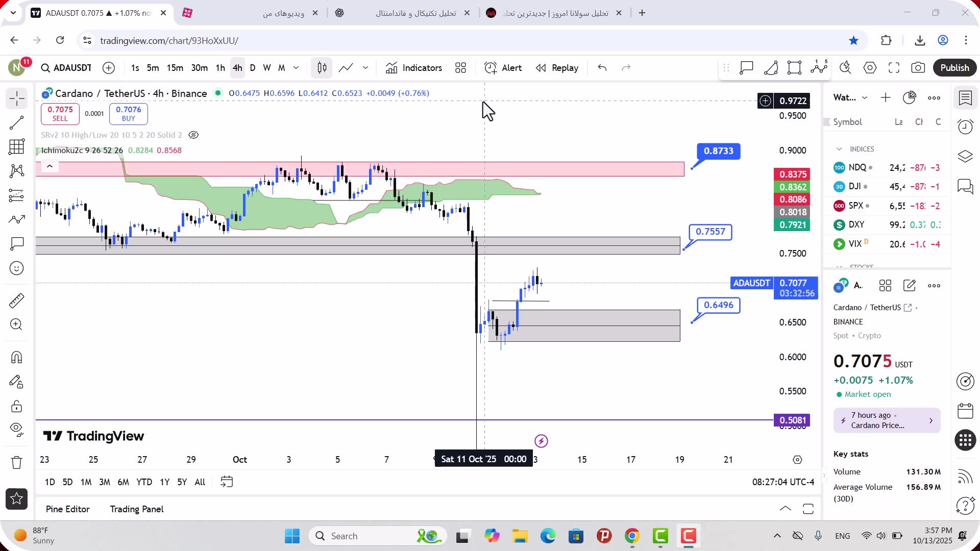The height and width of the screenshot is (551, 980).
Task: Open the Fibonacci retracement tools
Action: pos(17,147)
